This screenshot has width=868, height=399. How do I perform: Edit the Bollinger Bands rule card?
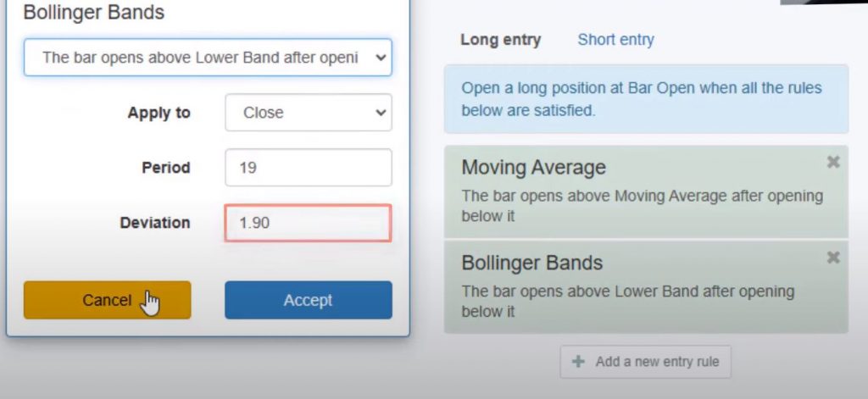click(627, 286)
